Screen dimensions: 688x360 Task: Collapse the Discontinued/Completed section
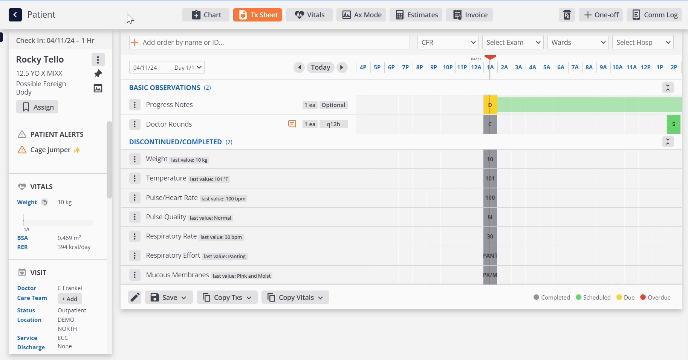667,141
